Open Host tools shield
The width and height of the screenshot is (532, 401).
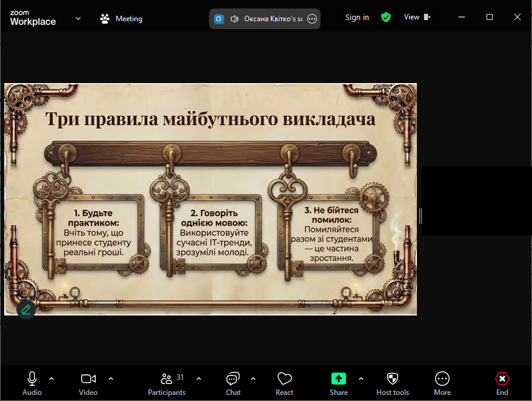pyautogui.click(x=393, y=383)
